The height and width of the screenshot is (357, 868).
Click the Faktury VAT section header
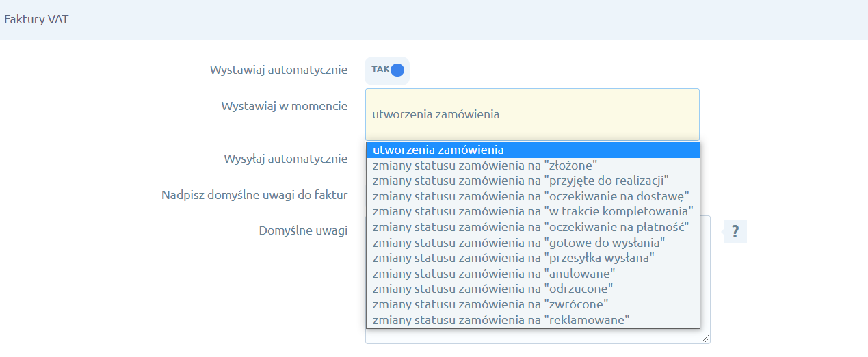click(36, 19)
